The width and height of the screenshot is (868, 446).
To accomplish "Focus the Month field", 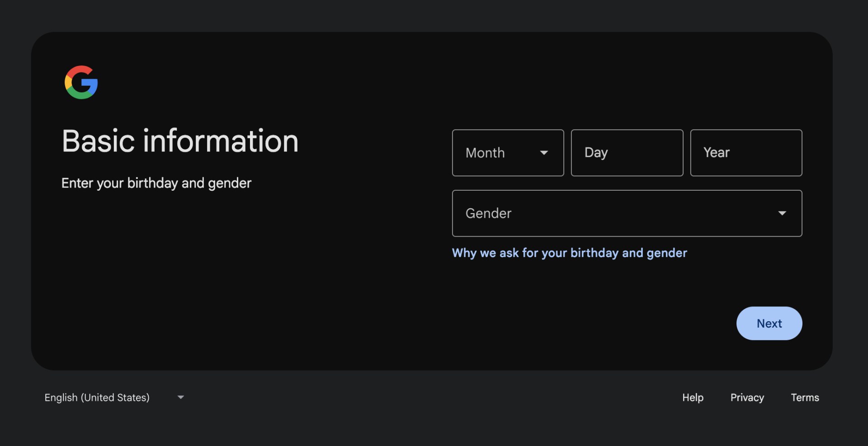I will tap(497, 153).
